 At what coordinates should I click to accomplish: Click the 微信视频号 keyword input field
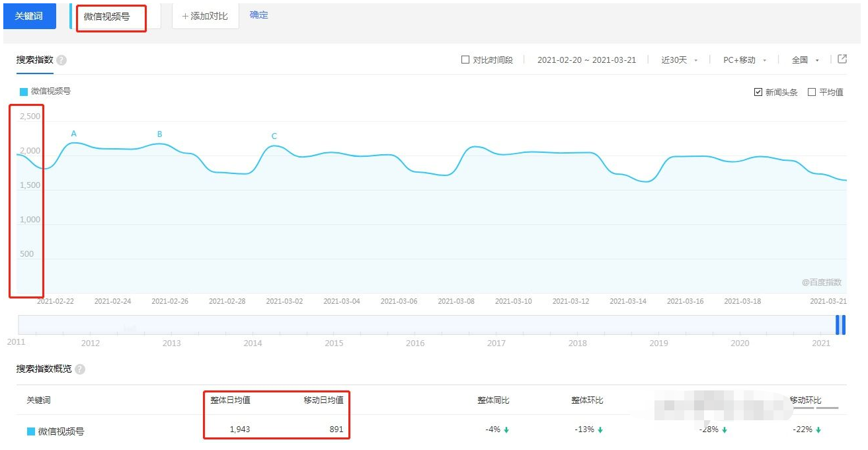point(116,17)
